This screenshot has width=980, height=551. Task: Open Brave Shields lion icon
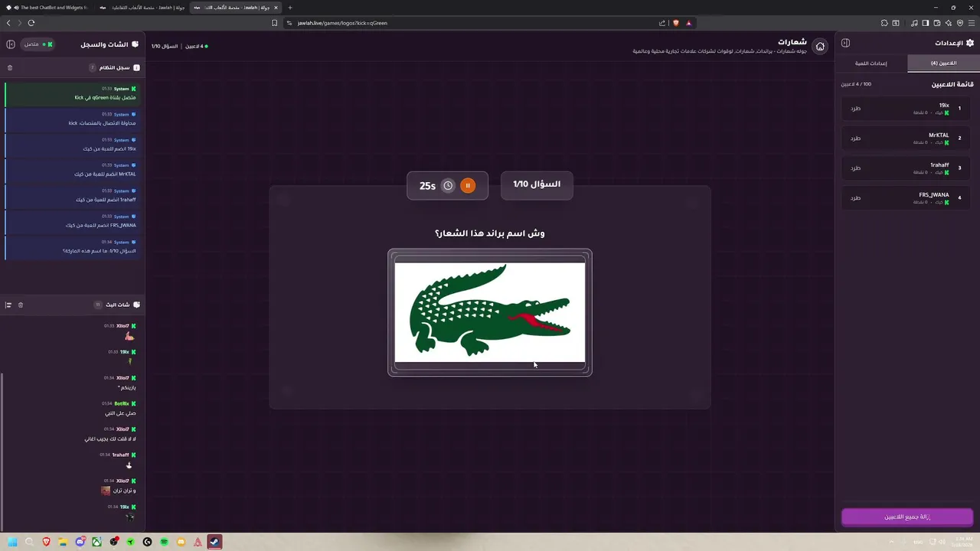(676, 23)
